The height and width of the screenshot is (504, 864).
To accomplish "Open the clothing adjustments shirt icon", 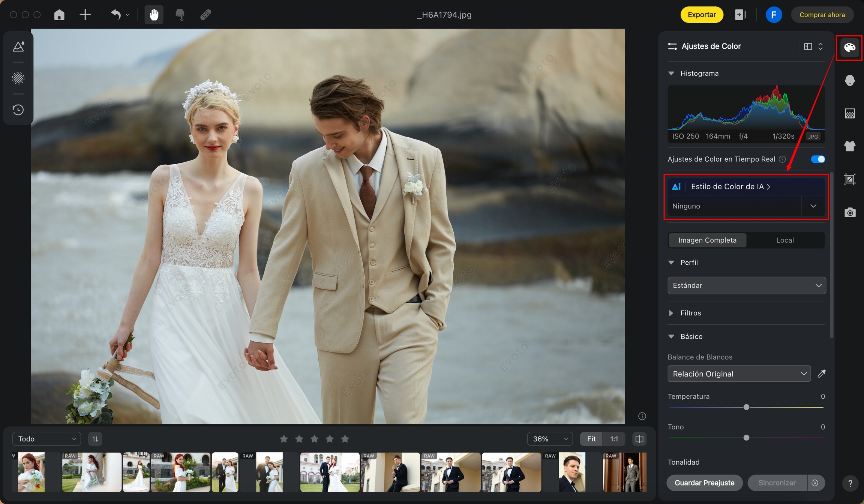I will pos(849,146).
